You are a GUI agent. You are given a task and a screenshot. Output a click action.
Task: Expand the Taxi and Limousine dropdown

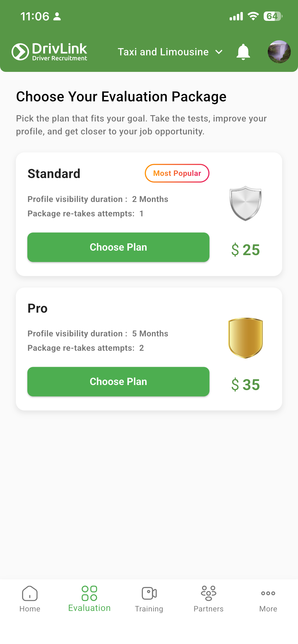pos(170,52)
